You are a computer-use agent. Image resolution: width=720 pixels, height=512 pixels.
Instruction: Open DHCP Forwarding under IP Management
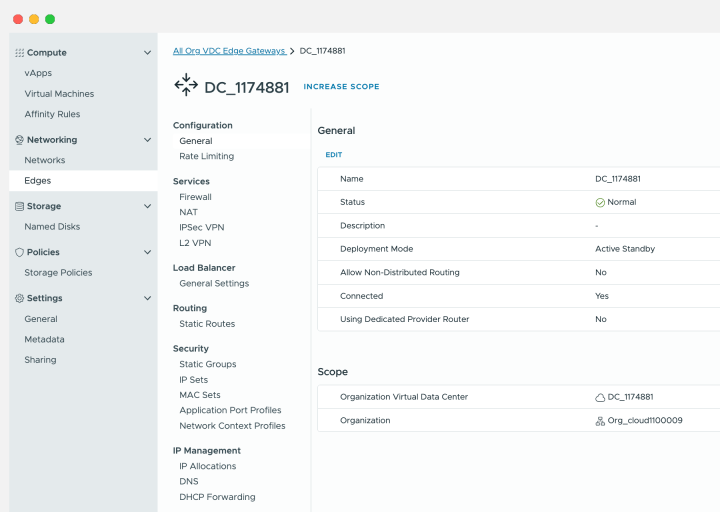tap(217, 497)
